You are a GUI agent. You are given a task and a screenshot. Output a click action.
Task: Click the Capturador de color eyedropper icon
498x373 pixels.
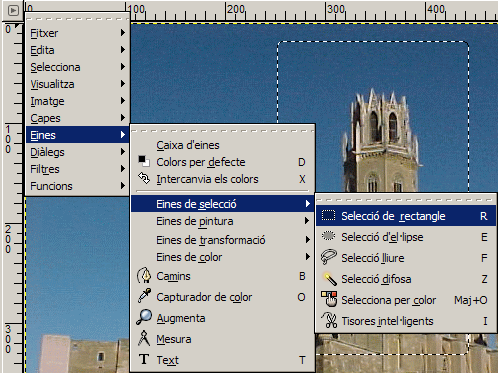tap(144, 296)
